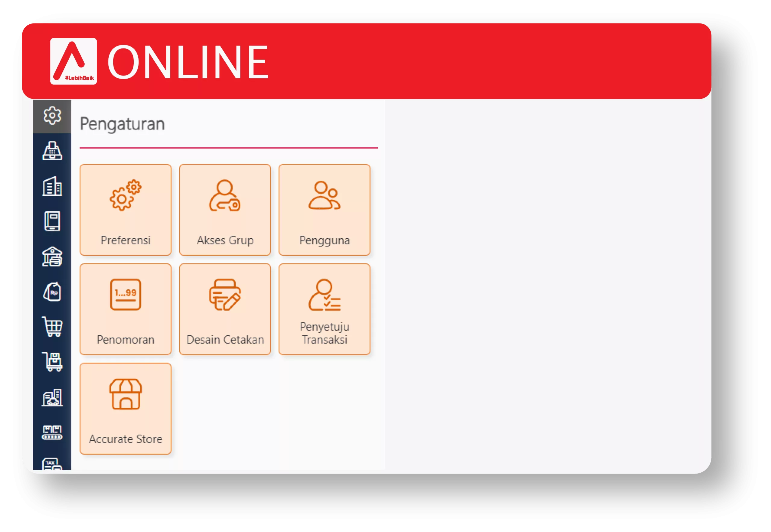The image size is (771, 532).
Task: Open the Penomoran numbering tile
Action: click(x=125, y=309)
